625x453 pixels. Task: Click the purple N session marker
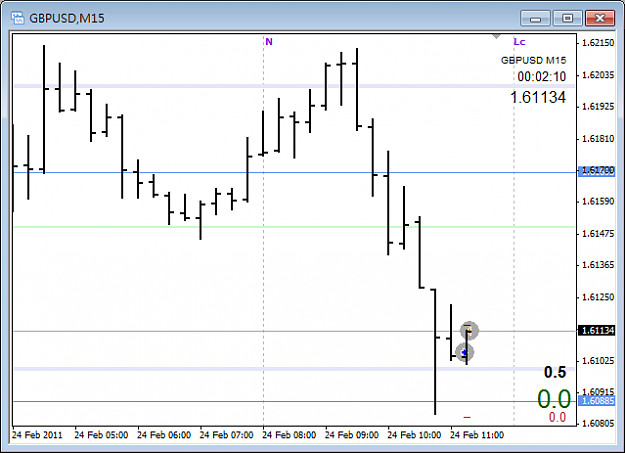pos(269,41)
